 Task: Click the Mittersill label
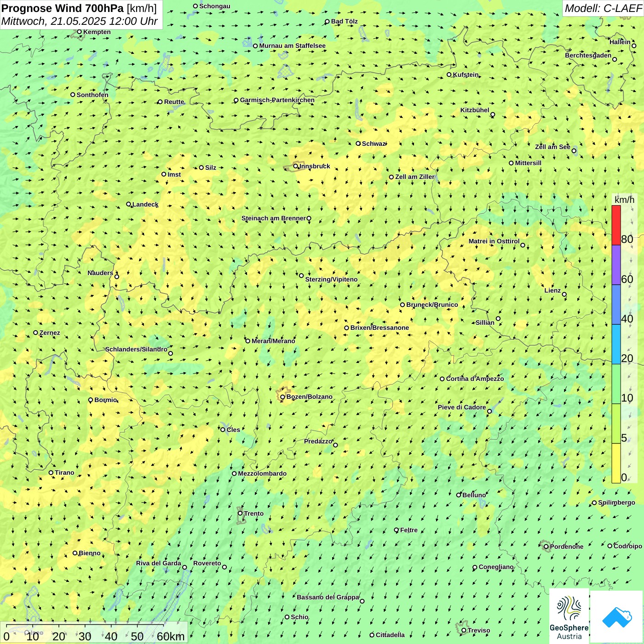coord(528,163)
